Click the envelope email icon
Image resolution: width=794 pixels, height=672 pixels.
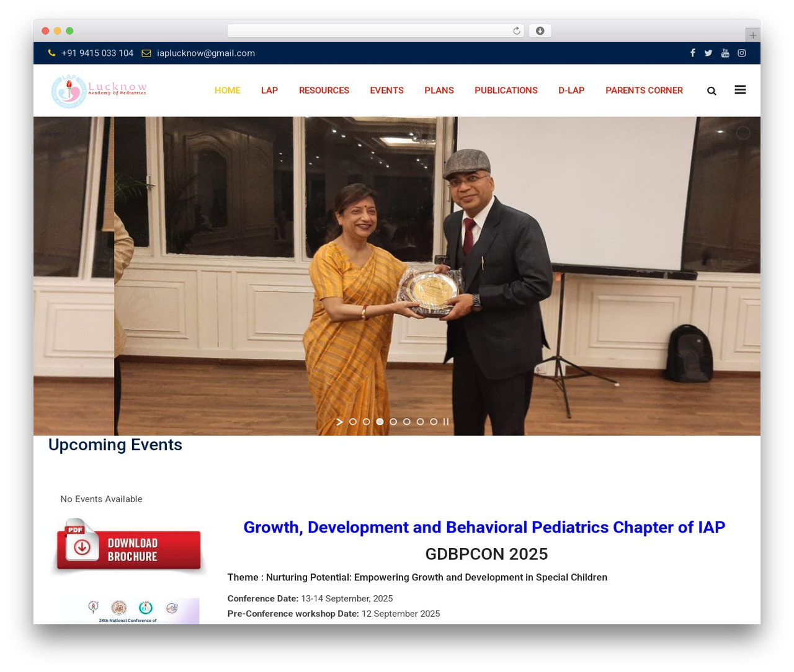[x=146, y=53]
